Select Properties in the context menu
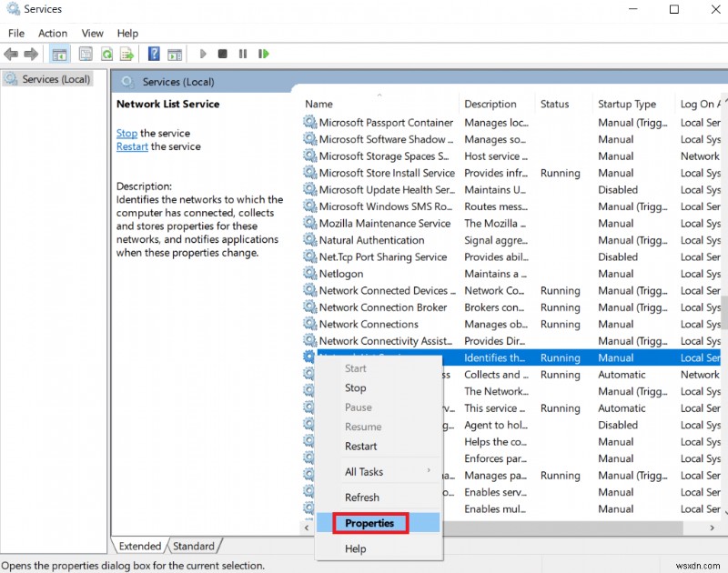 (x=369, y=523)
